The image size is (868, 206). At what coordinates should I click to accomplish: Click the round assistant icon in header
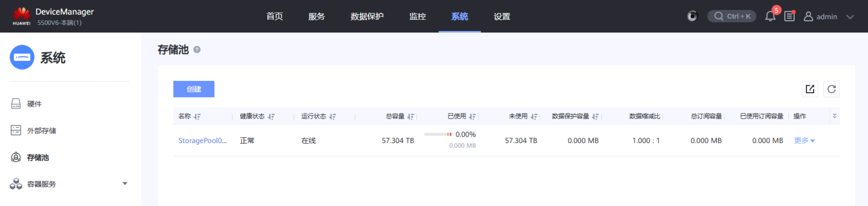pos(692,16)
